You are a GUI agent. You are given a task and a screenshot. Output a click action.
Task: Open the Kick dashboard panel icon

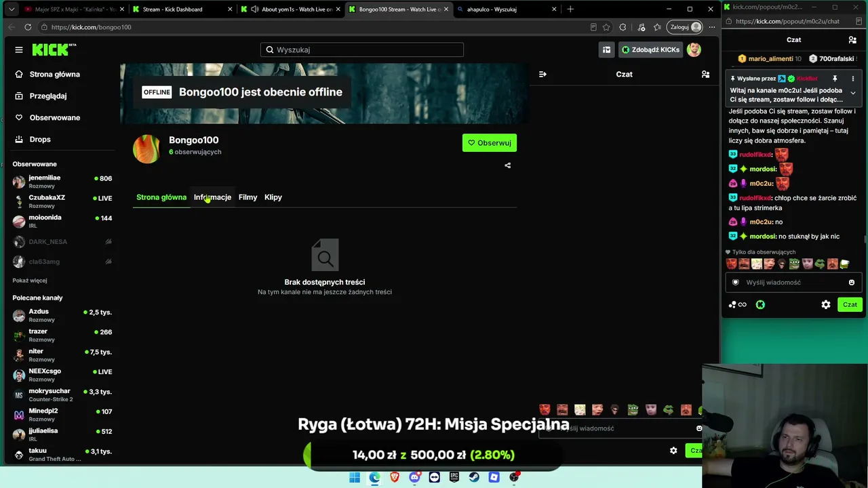pyautogui.click(x=606, y=49)
